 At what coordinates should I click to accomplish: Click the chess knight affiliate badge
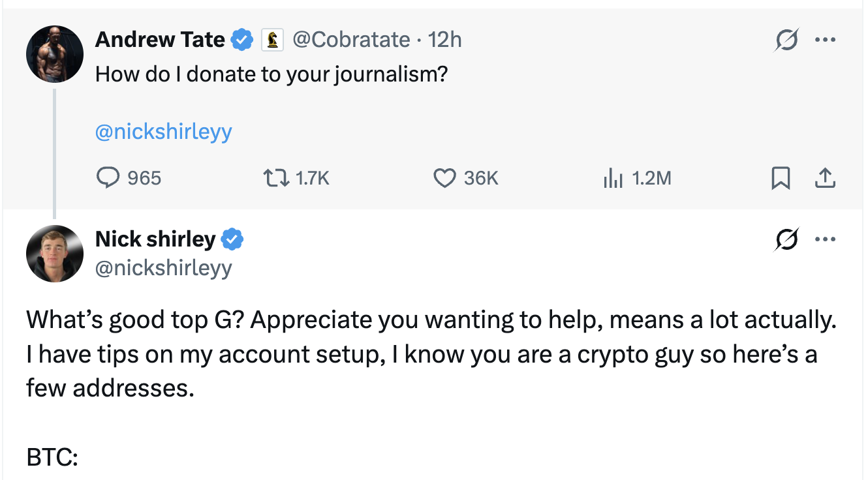click(272, 40)
